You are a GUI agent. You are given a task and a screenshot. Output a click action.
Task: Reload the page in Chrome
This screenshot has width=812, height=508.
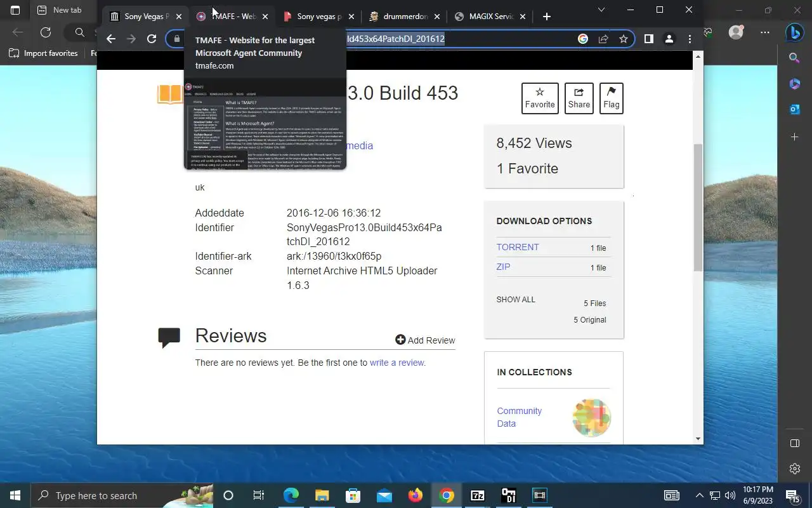152,39
